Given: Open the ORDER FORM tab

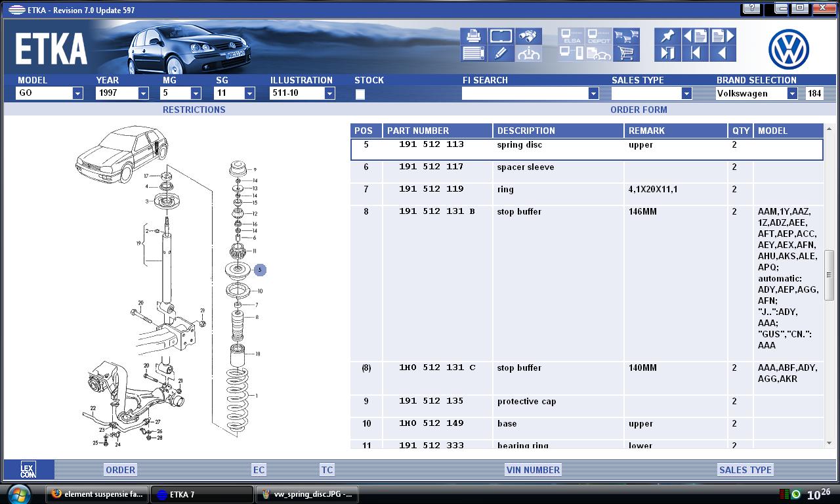Looking at the screenshot, I should pyautogui.click(x=638, y=110).
